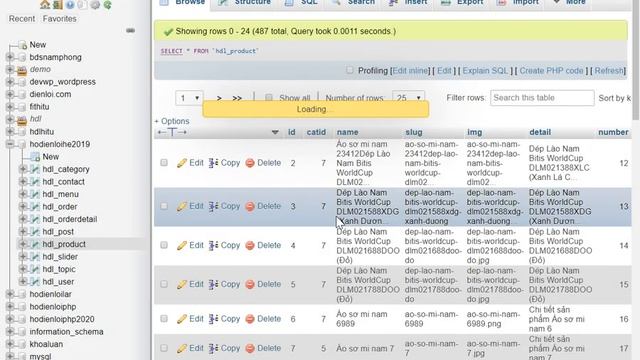Screen dimensions: 640x360
Task: Click red Delete icon for row id 4
Action: click(x=250, y=246)
